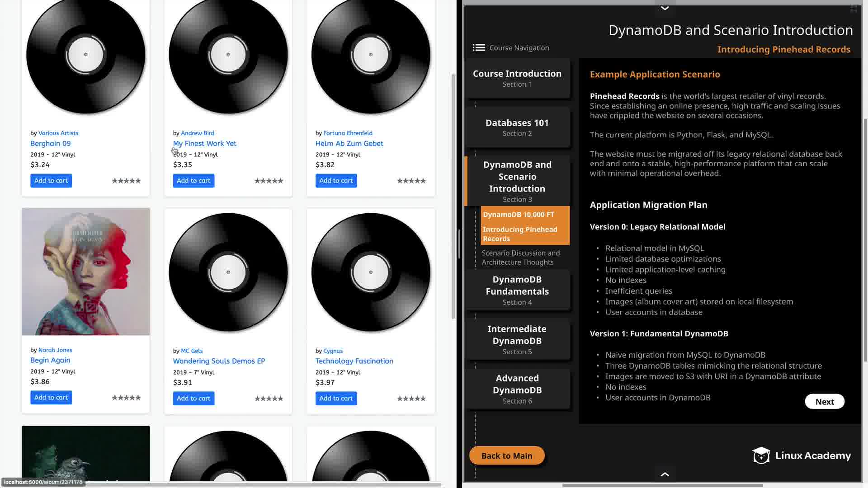The image size is (868, 488).
Task: Click star rating for Technology Fascination
Action: tap(411, 399)
